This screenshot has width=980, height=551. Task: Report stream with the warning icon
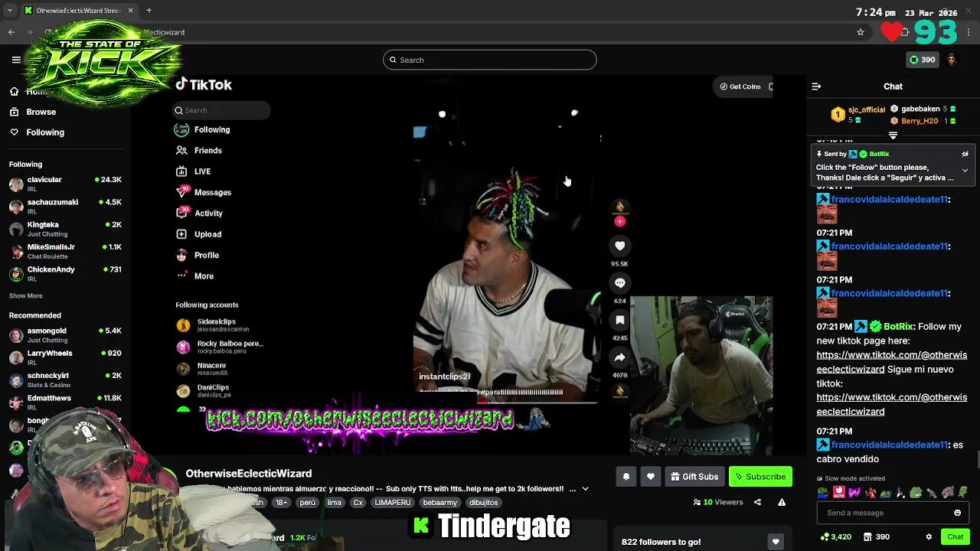tap(782, 502)
